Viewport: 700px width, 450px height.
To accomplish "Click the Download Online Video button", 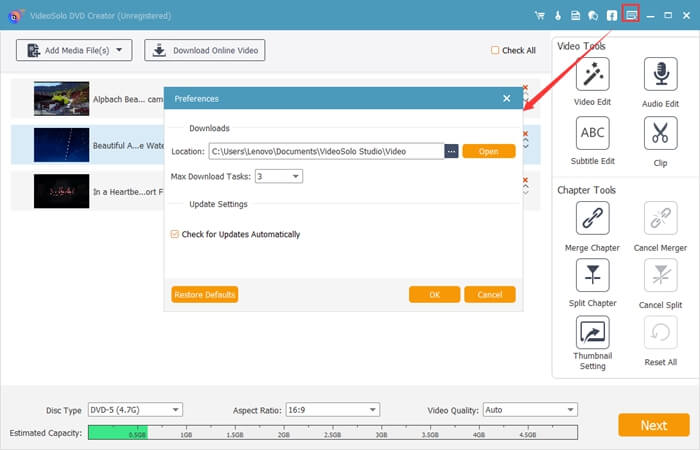I will pos(204,50).
